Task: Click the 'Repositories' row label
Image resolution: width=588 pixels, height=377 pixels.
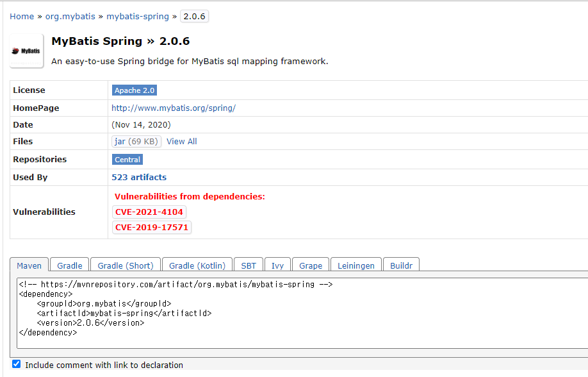Action: (40, 159)
